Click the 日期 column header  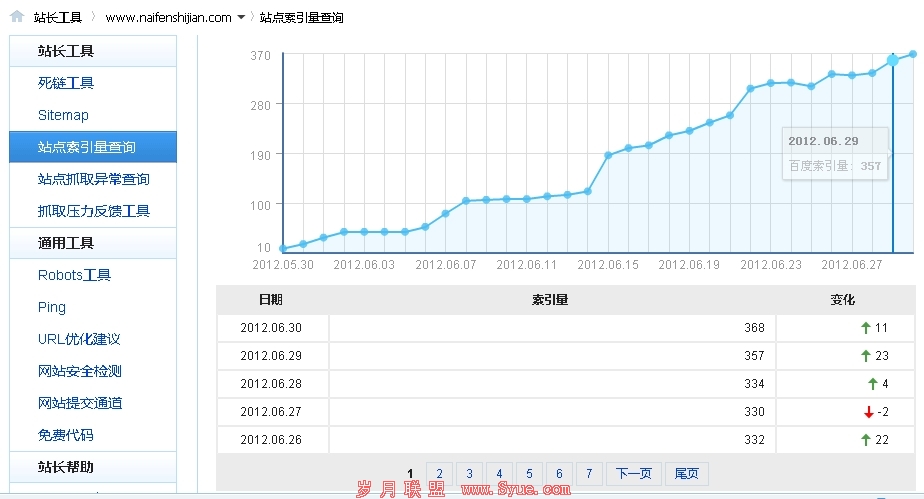[x=270, y=299]
